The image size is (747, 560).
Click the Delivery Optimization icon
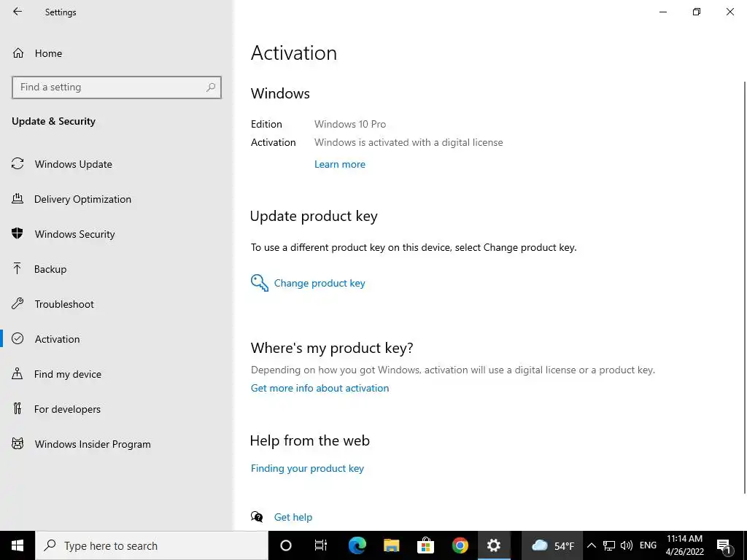click(18, 198)
